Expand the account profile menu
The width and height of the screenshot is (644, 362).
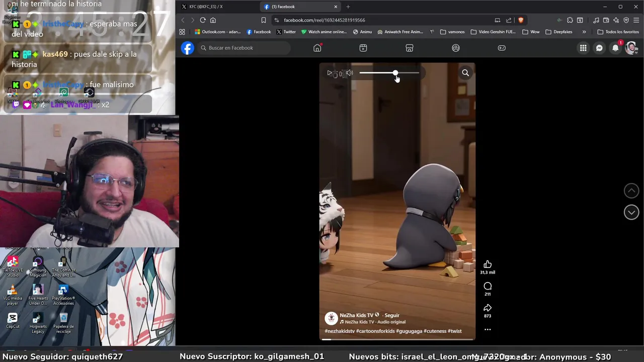click(x=631, y=48)
